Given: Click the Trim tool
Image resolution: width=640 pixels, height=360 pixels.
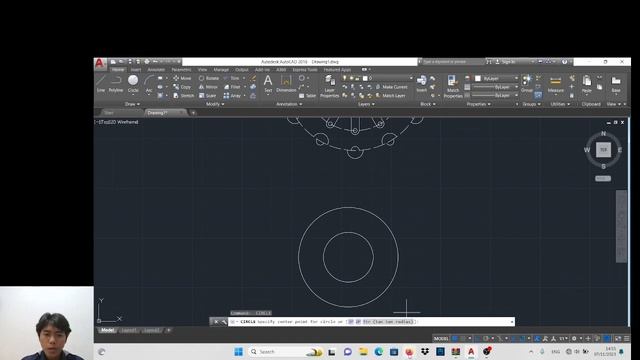Looking at the screenshot, I should click(x=231, y=78).
